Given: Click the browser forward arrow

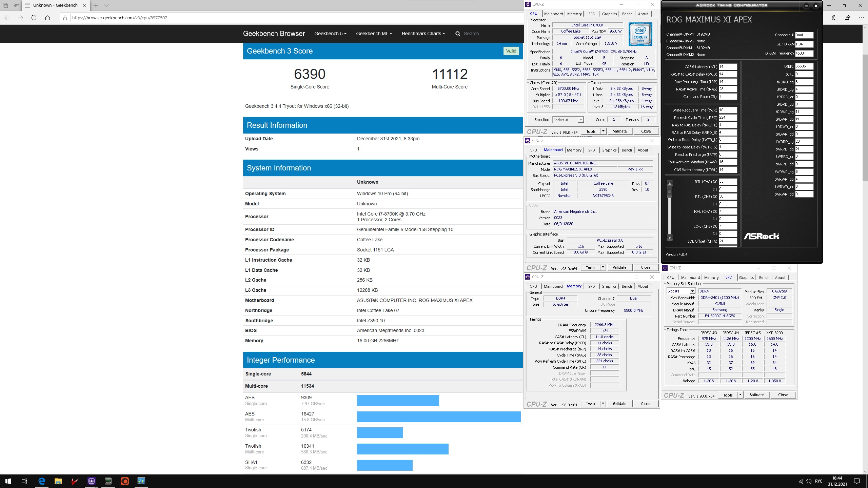Looking at the screenshot, I should pos(20,18).
